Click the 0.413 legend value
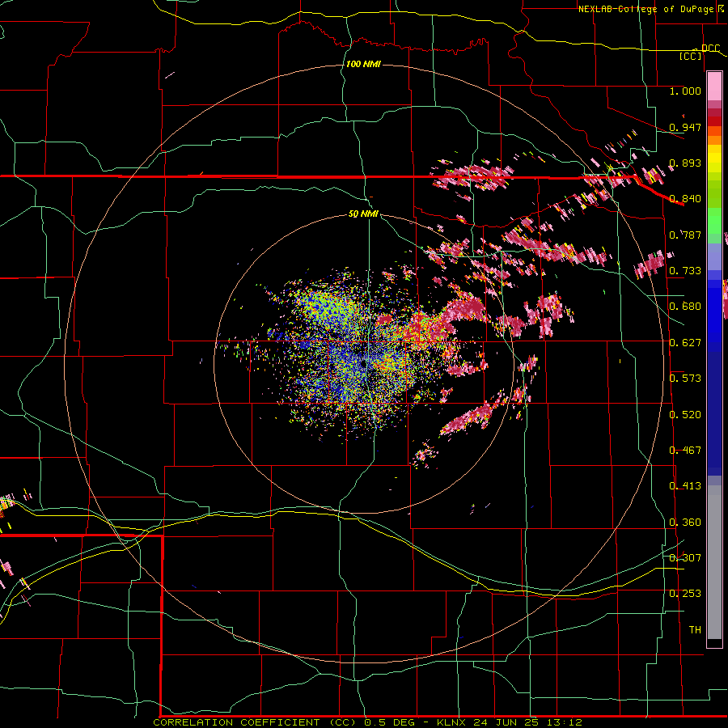This screenshot has height=728, width=728. [x=685, y=486]
